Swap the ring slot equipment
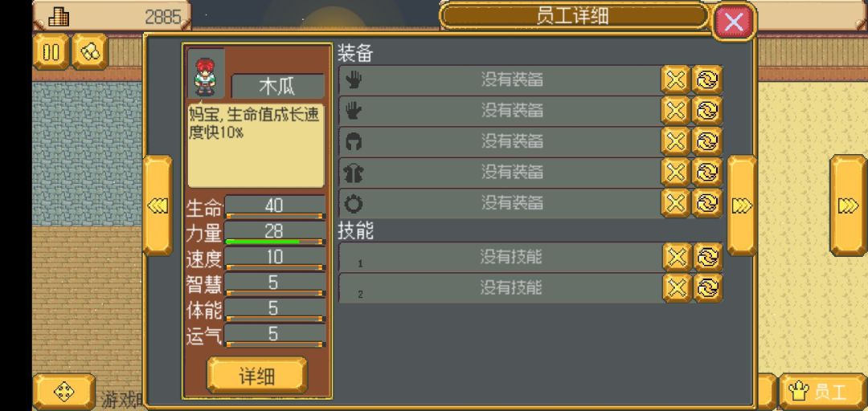868x411 pixels. 707,203
